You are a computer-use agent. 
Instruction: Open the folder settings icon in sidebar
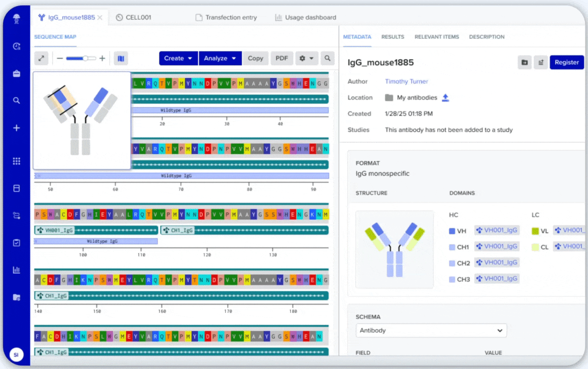17,297
